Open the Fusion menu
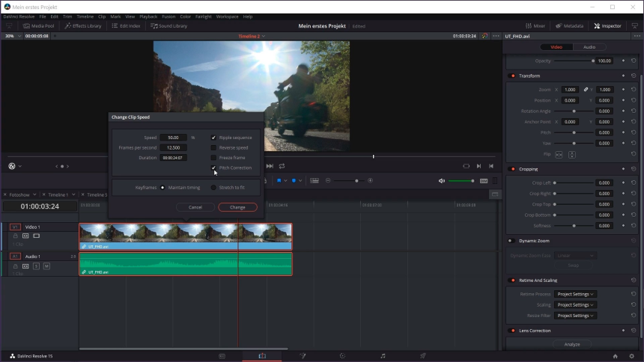This screenshot has width=644, height=362. (x=168, y=16)
